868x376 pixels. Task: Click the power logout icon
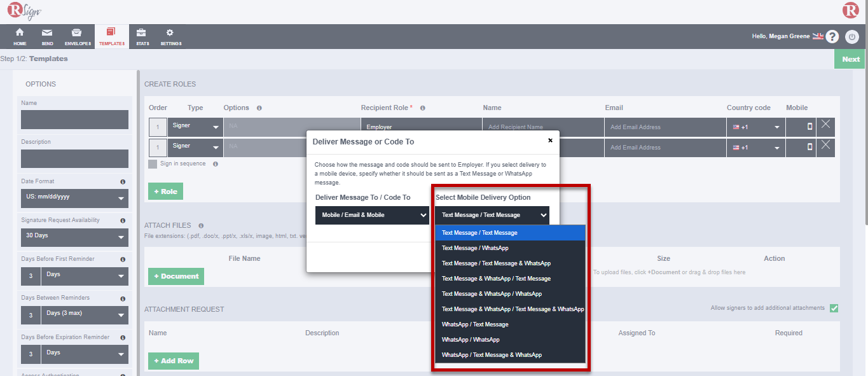pos(851,37)
